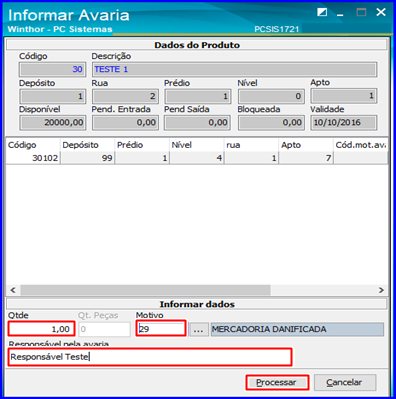Click the Depósito field in product data
Screen dimensions: 396x399
point(52,96)
